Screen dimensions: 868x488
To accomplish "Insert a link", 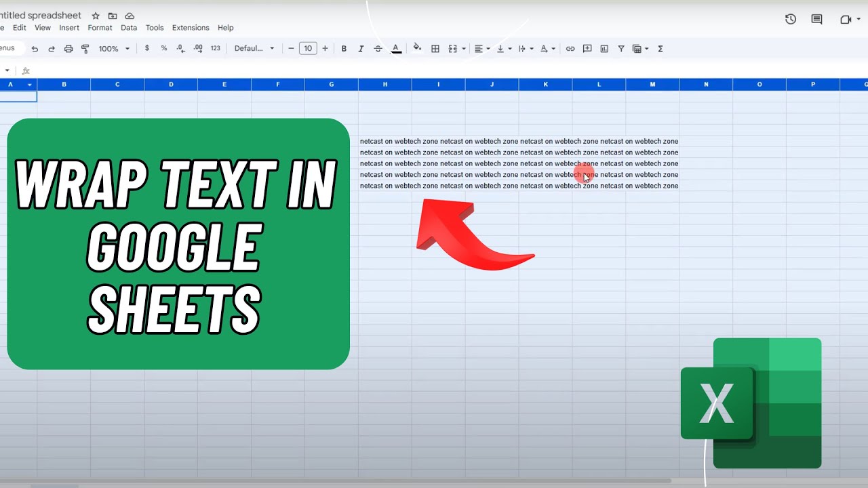I will click(x=570, y=49).
